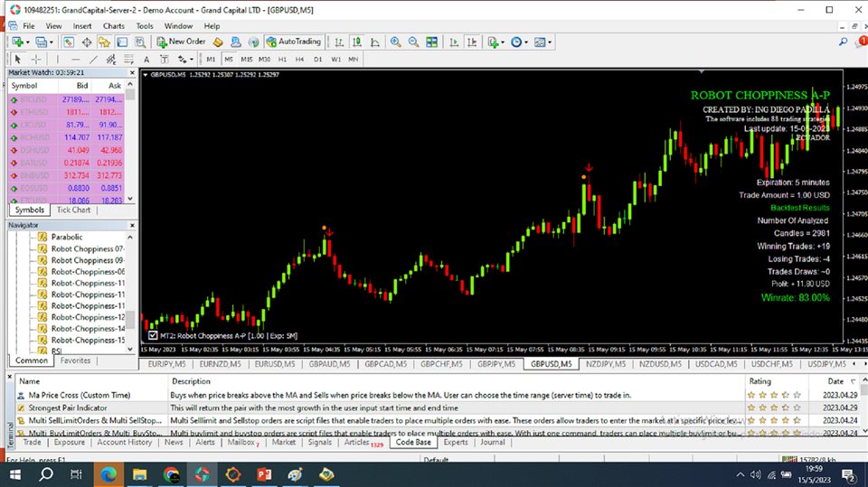Toggle Chart Shift icon
Image resolution: width=868 pixels, height=487 pixels.
(x=472, y=42)
